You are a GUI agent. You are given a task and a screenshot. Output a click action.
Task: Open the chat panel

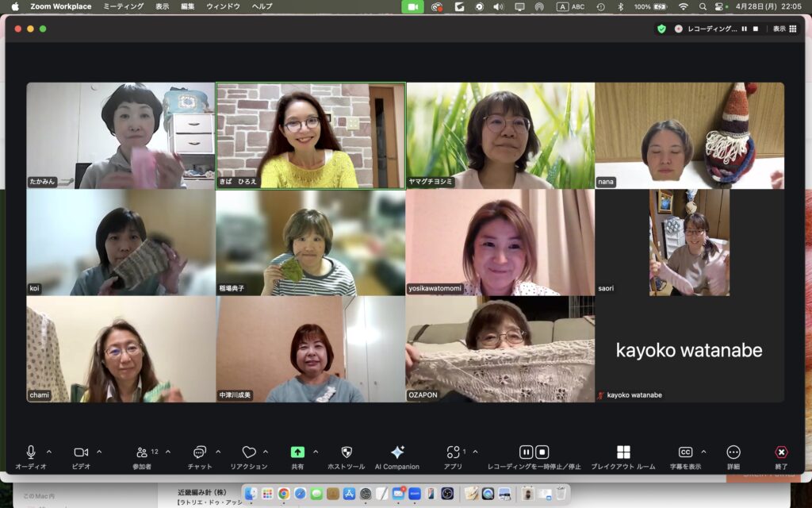coord(200,452)
